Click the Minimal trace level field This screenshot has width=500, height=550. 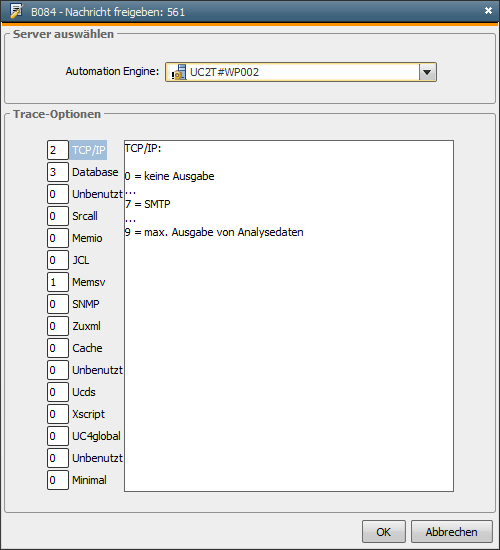pyautogui.click(x=58, y=480)
